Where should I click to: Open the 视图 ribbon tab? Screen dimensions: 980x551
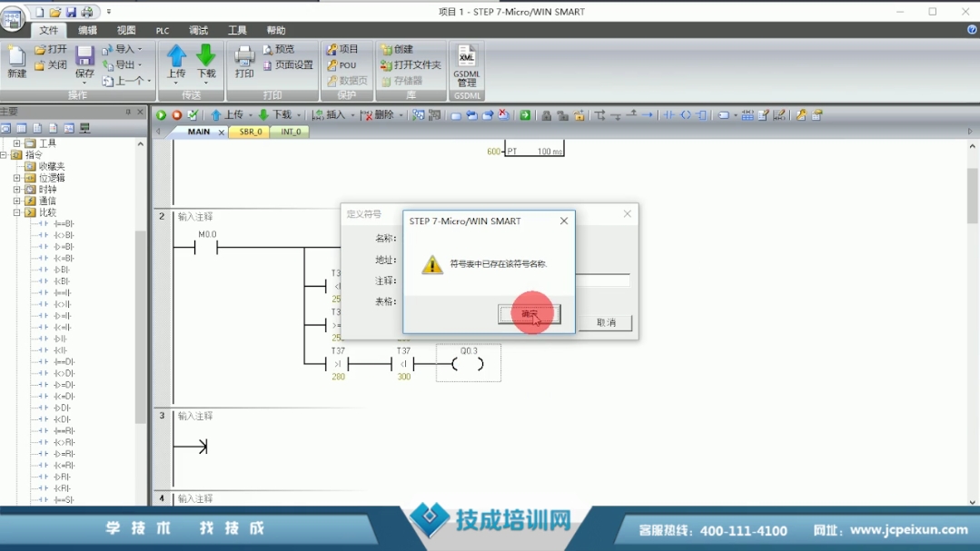pyautogui.click(x=126, y=30)
